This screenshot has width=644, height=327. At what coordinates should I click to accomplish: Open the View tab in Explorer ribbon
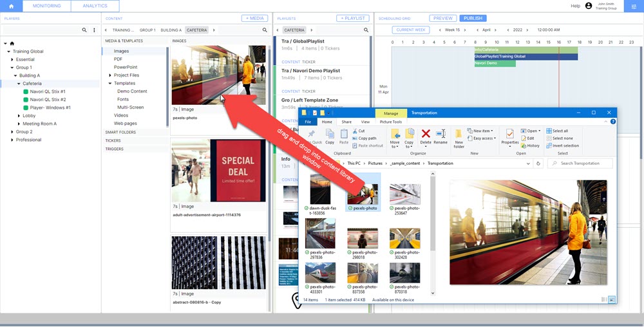click(x=365, y=122)
